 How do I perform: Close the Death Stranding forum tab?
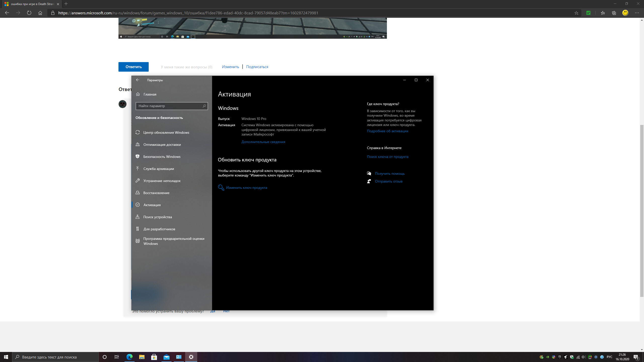click(x=58, y=4)
